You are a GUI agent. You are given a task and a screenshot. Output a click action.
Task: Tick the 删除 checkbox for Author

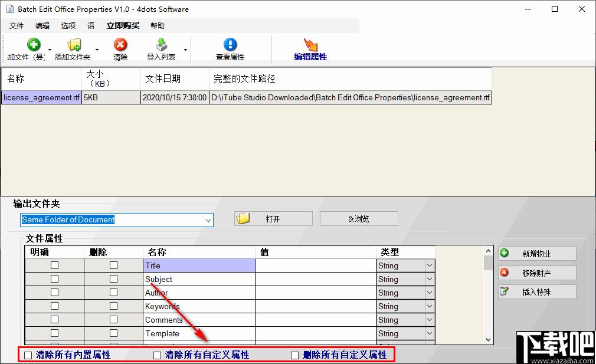click(x=114, y=293)
